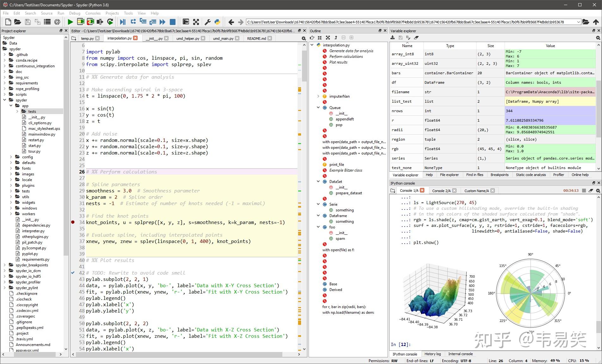
Task: Toggle the breakpoint on line 34
Action: (73, 222)
